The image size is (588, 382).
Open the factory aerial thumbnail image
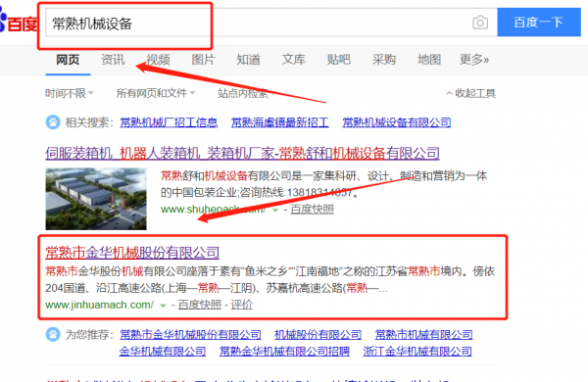coord(96,199)
